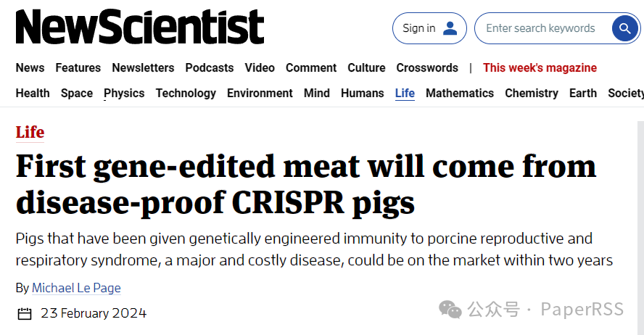The image size is (644, 335).
Task: Select the Crosswords menu item
Action: click(x=427, y=67)
